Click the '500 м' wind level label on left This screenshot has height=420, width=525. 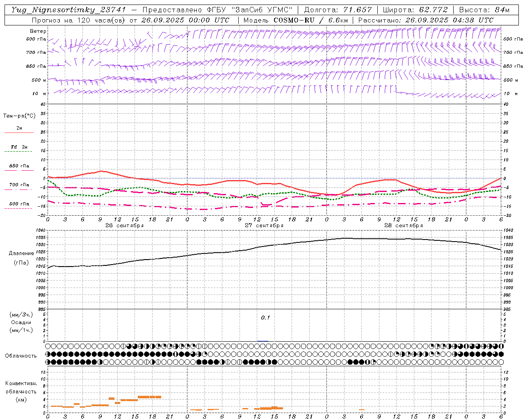tap(39, 80)
